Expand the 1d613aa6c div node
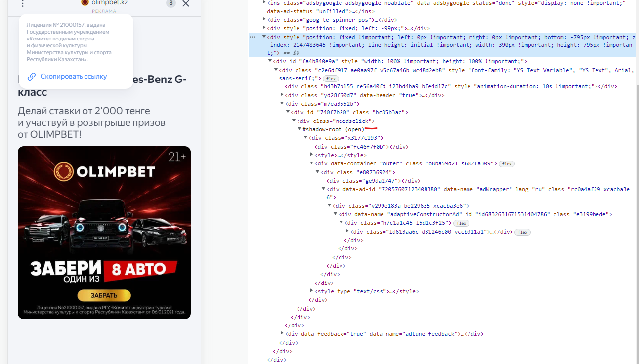 pyautogui.click(x=347, y=232)
